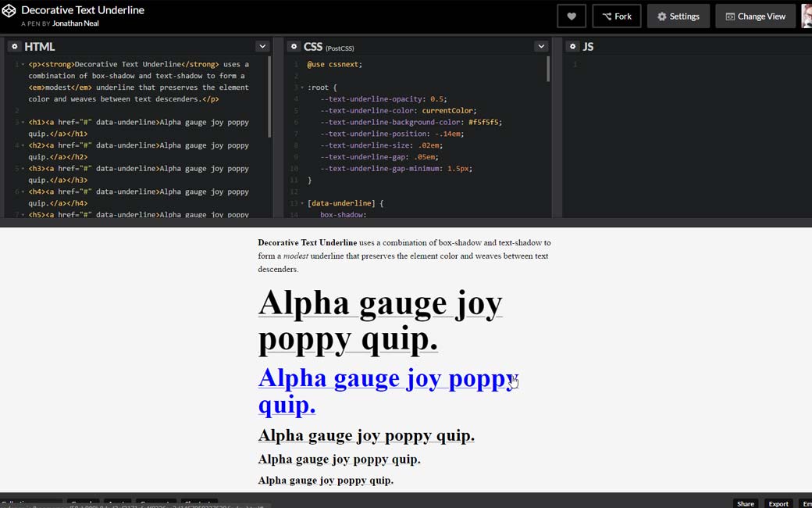
Task: Click the Share button in footer
Action: coord(745,503)
